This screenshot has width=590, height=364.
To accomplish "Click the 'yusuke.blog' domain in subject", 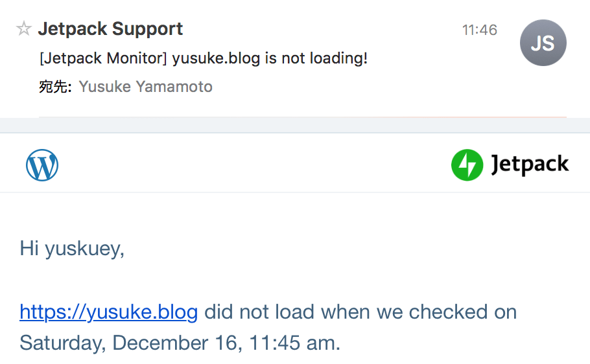I will [x=216, y=58].
